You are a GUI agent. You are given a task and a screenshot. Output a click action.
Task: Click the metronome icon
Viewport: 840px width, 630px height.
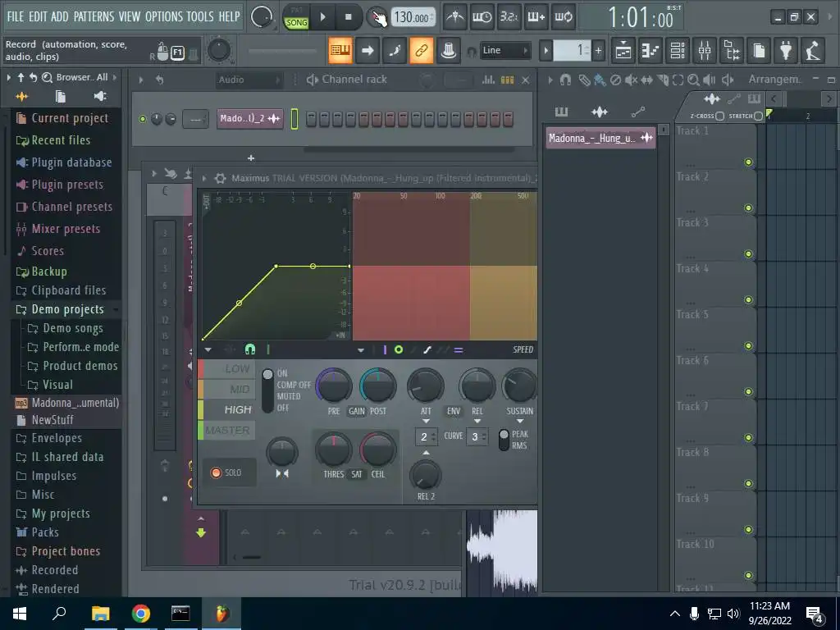454,17
